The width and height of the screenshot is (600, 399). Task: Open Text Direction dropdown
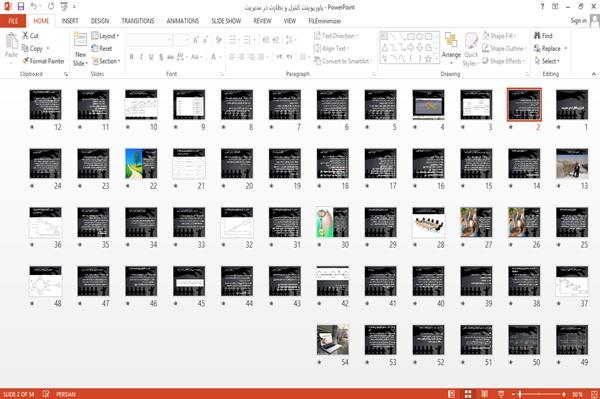[336, 36]
